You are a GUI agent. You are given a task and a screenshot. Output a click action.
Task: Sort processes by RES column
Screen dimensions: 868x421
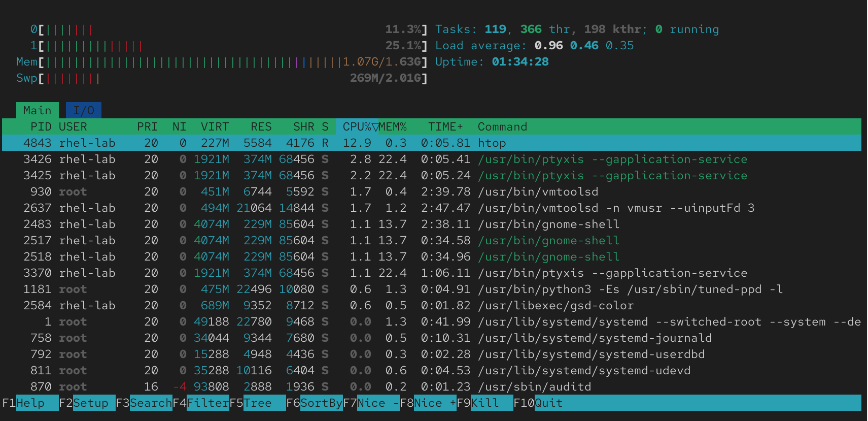point(261,126)
